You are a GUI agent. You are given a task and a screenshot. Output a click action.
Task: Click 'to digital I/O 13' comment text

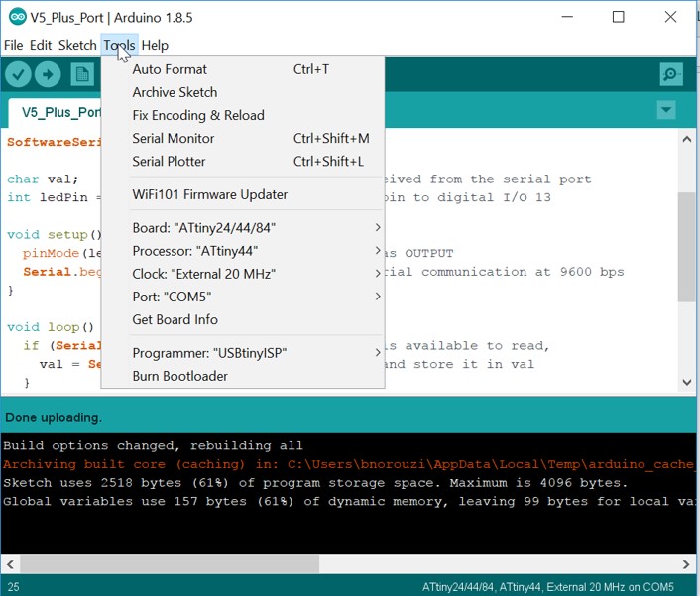tap(482, 197)
